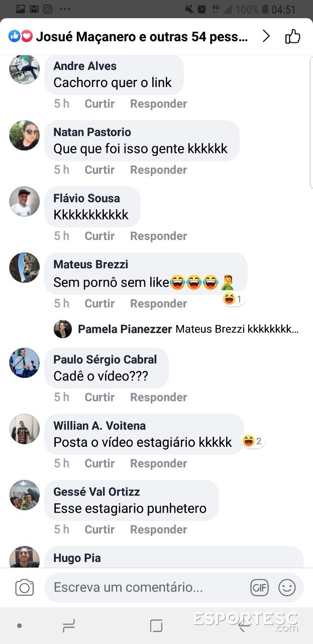Like Andre Alves's comment with Curtir

click(x=99, y=104)
